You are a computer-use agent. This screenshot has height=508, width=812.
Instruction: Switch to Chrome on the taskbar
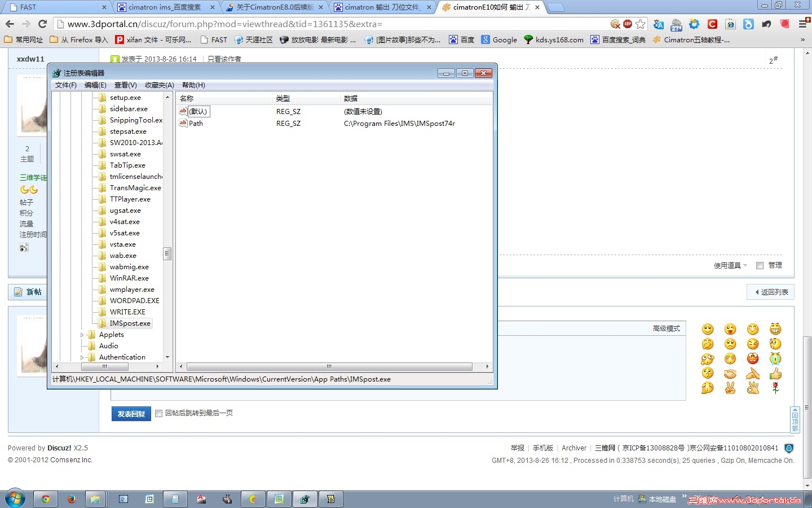pos(46,499)
